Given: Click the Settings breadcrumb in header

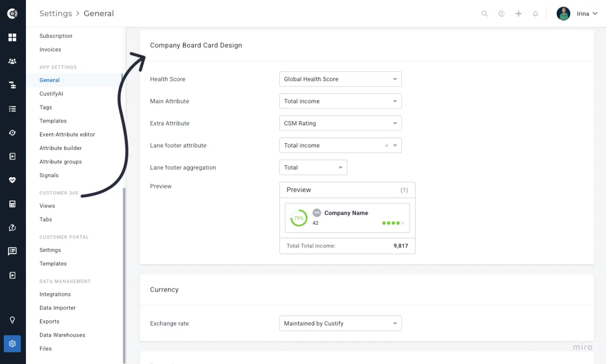Looking at the screenshot, I should [55, 14].
